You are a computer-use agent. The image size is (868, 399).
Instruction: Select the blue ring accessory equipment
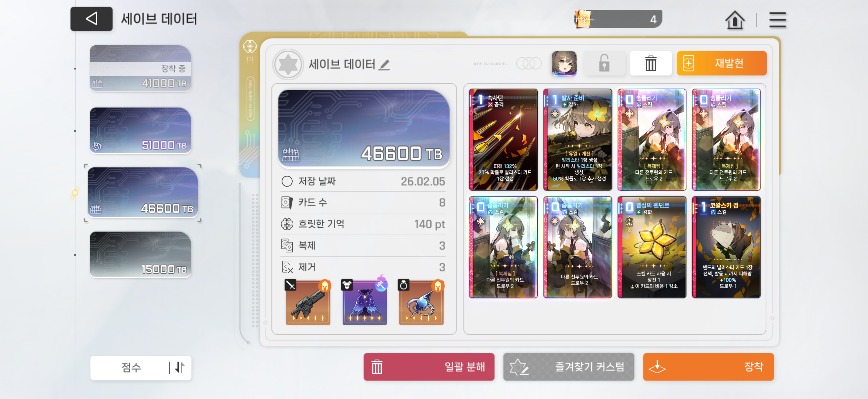pos(421,302)
